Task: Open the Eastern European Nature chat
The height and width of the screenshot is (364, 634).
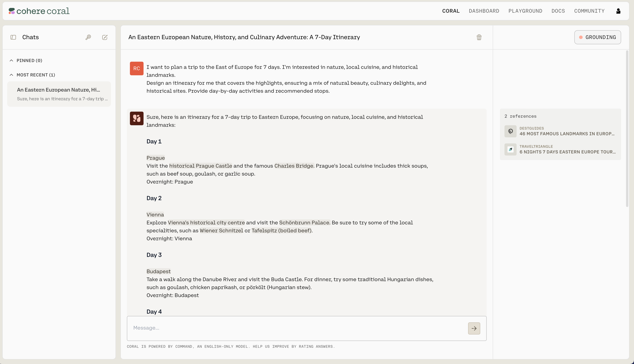Action: pyautogui.click(x=59, y=94)
